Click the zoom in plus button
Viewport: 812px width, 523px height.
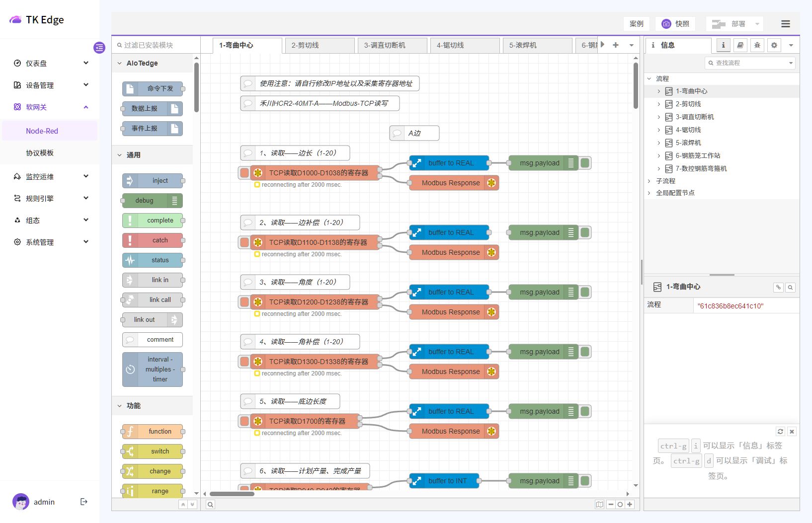[630, 505]
